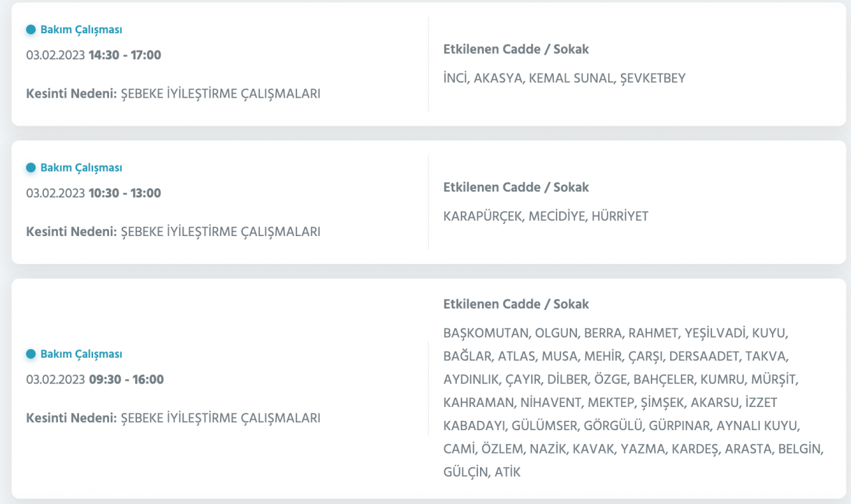Click the Etkilenen Cadde / Sokak heading above İNCİ
This screenshot has width=851, height=504.
click(x=516, y=49)
